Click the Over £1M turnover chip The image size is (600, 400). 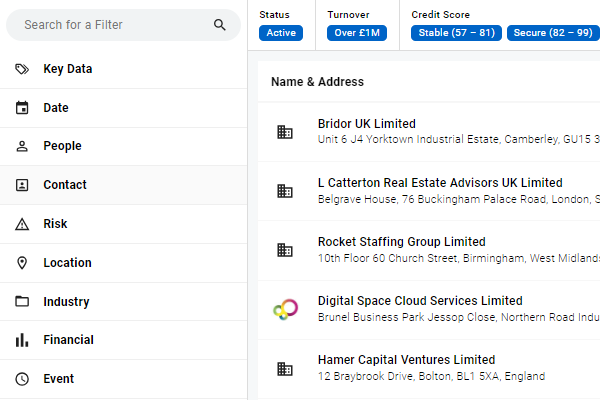tap(357, 33)
